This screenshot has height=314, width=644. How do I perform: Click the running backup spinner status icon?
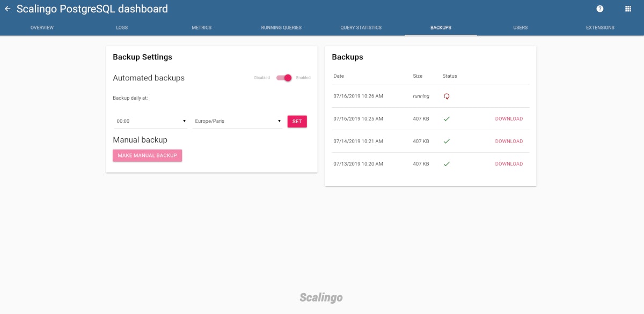446,96
